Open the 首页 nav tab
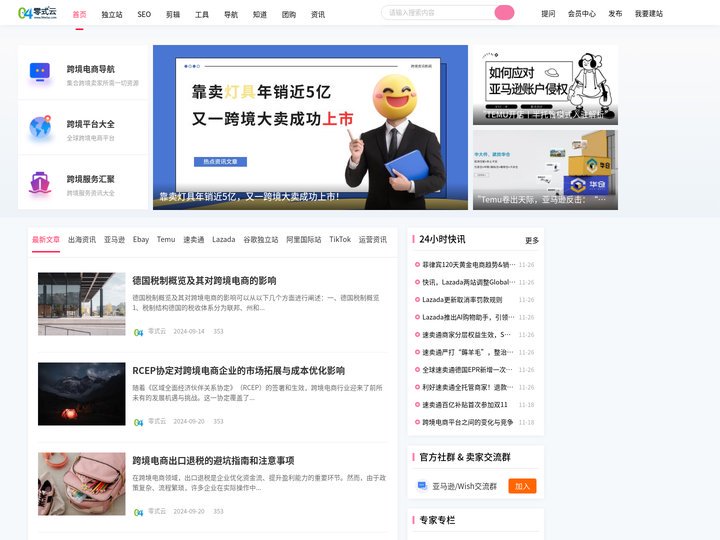 (x=79, y=15)
